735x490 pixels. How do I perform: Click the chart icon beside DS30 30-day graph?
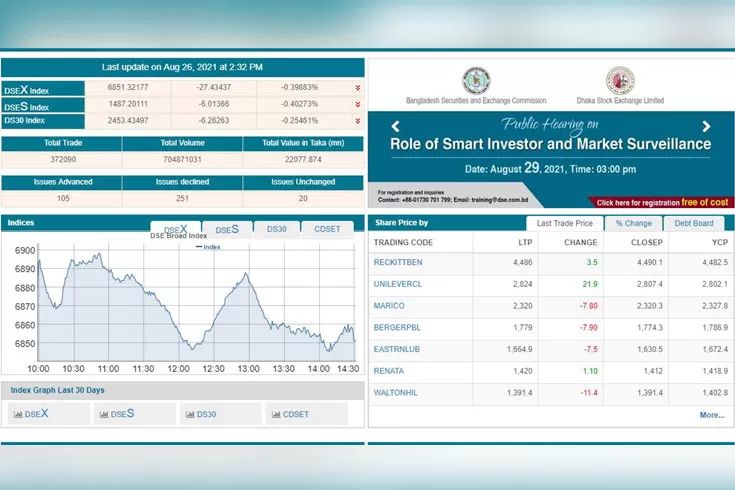[x=190, y=414]
